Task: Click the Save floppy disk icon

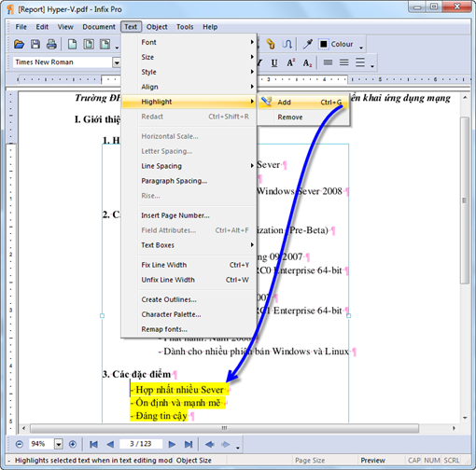Action: pyautogui.click(x=35, y=45)
